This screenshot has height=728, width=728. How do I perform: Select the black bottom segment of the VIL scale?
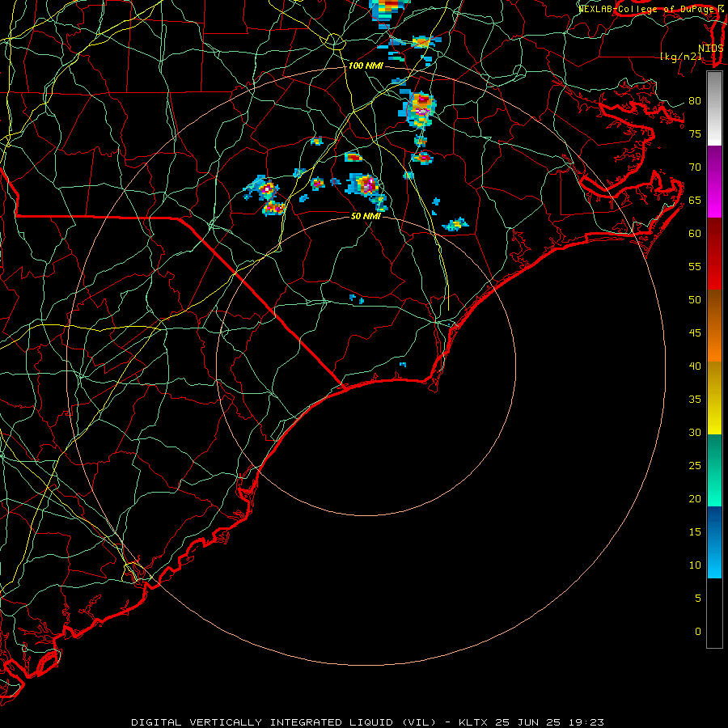(x=714, y=613)
